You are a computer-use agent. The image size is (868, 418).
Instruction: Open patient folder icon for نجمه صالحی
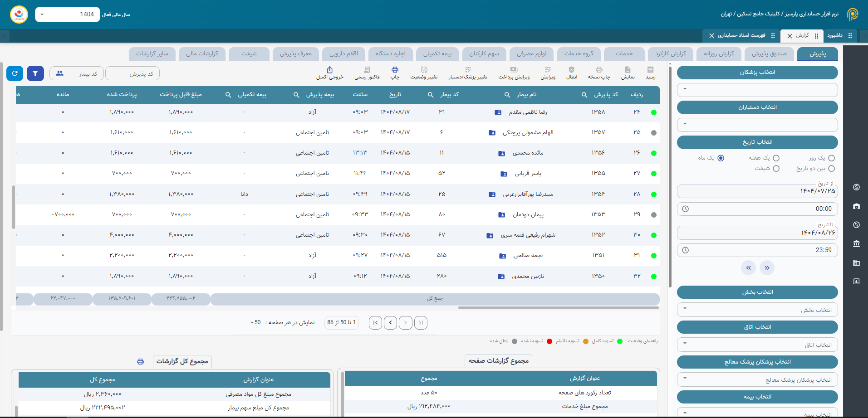[x=502, y=256]
